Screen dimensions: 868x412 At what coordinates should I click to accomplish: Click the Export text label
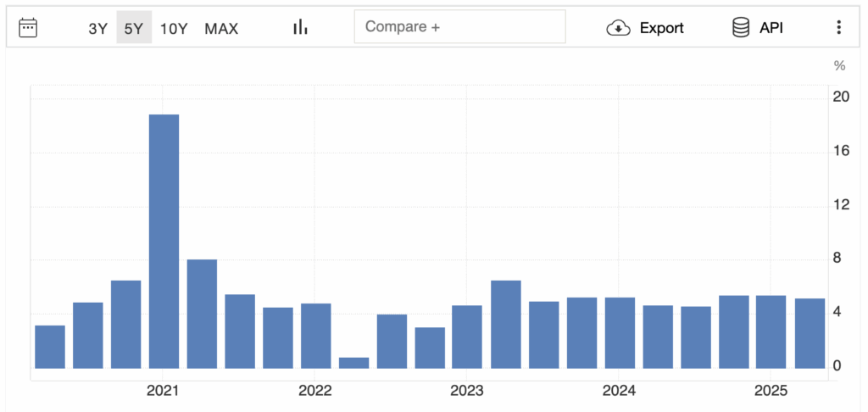661,28
